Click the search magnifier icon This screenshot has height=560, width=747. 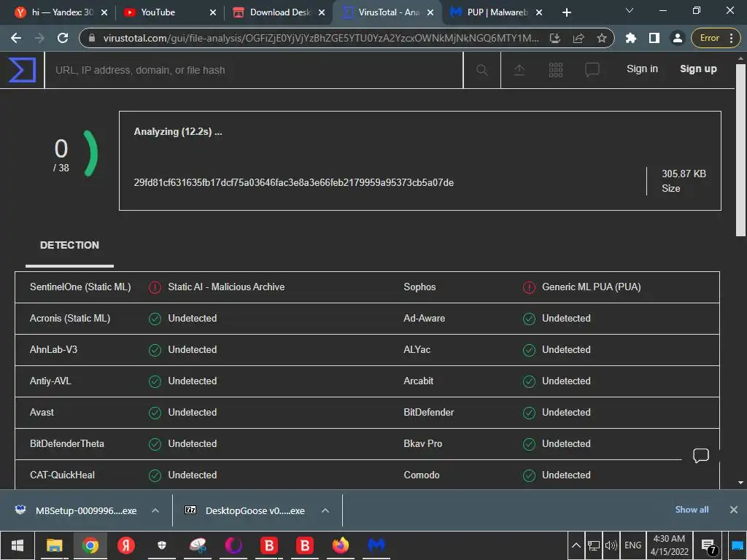481,70
